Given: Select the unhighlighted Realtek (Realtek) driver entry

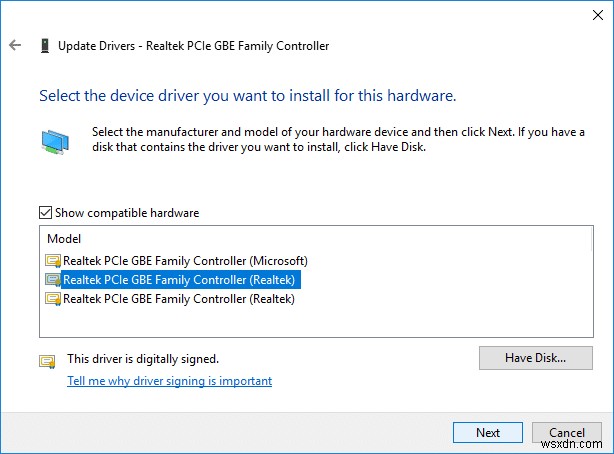Looking at the screenshot, I should pyautogui.click(x=179, y=298).
